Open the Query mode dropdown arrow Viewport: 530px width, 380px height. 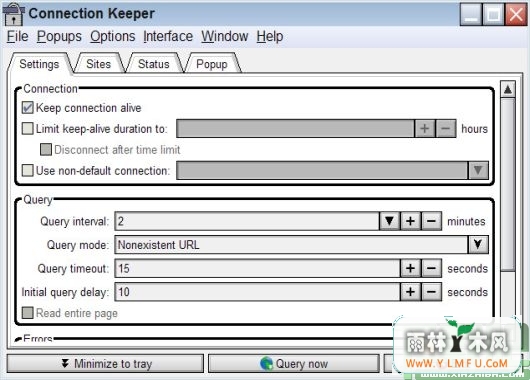point(478,244)
